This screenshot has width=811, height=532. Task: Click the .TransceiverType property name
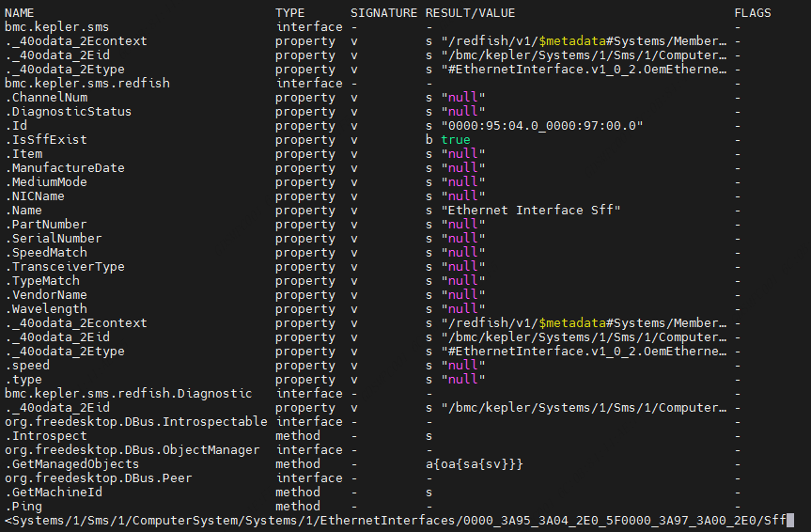pyautogui.click(x=65, y=267)
